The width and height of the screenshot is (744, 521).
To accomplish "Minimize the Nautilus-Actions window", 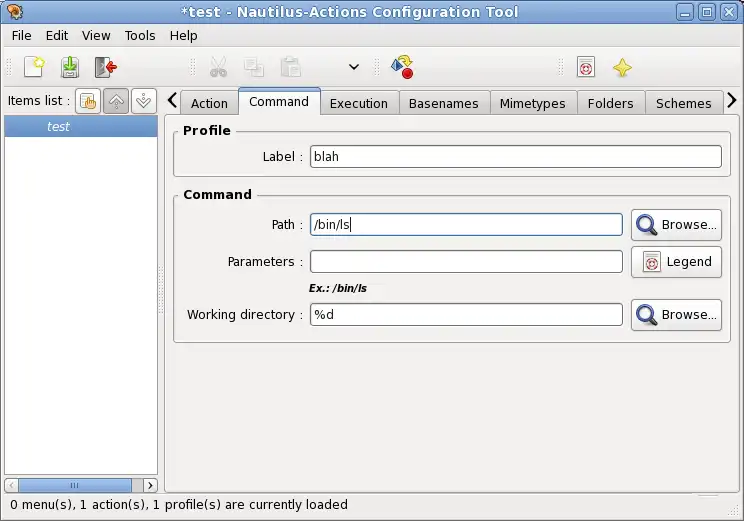I will click(685, 12).
